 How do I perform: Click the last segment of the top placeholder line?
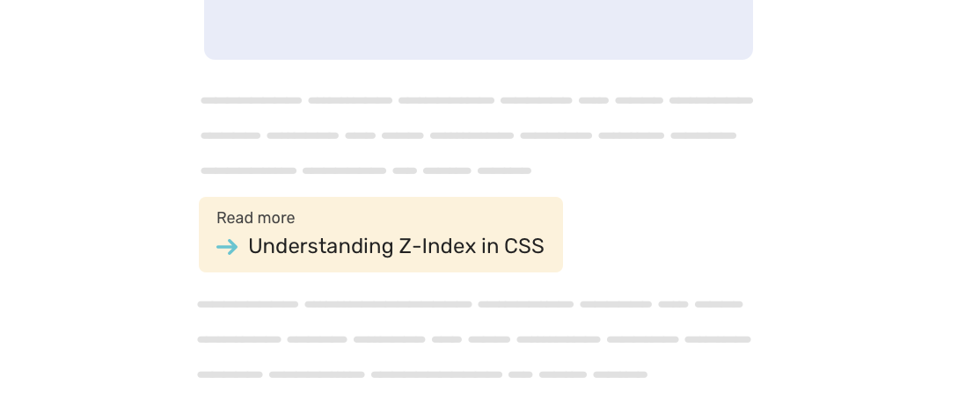[x=711, y=100]
